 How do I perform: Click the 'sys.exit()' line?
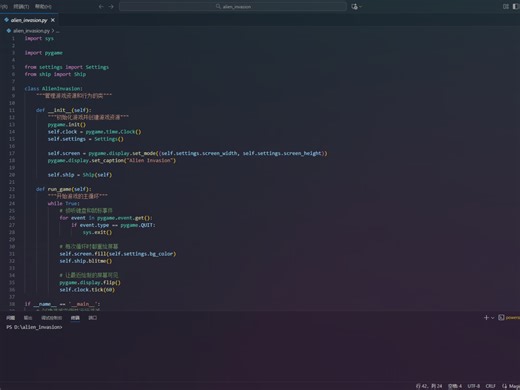(x=98, y=232)
